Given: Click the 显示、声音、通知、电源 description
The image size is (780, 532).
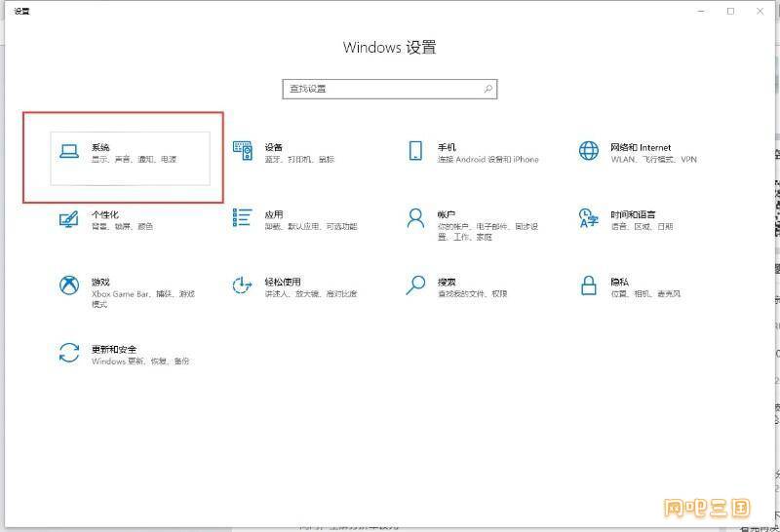Looking at the screenshot, I should click(x=135, y=159).
